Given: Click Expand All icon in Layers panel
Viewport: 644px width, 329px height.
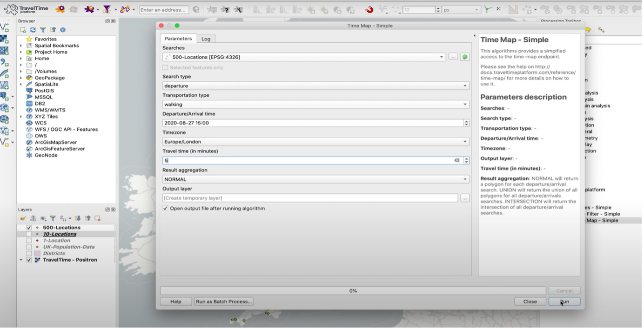Looking at the screenshot, I should [x=78, y=218].
